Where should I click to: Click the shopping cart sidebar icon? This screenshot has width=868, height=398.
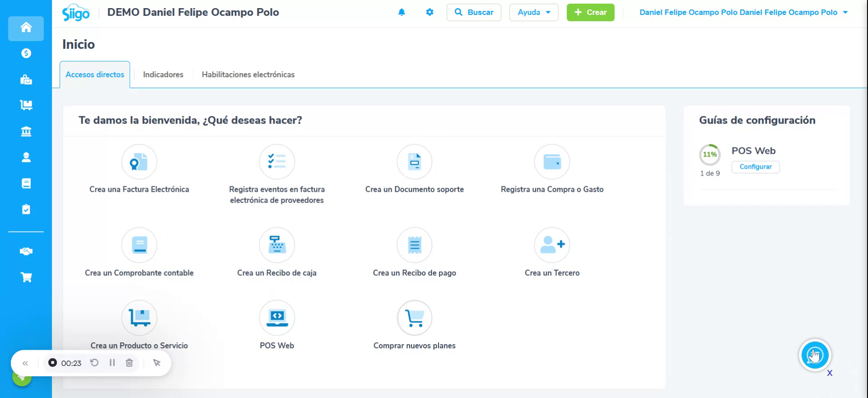[26, 278]
